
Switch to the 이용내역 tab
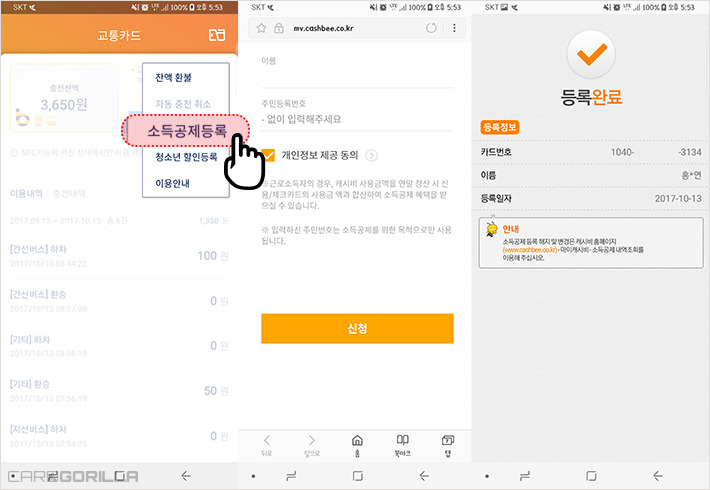tap(26, 193)
